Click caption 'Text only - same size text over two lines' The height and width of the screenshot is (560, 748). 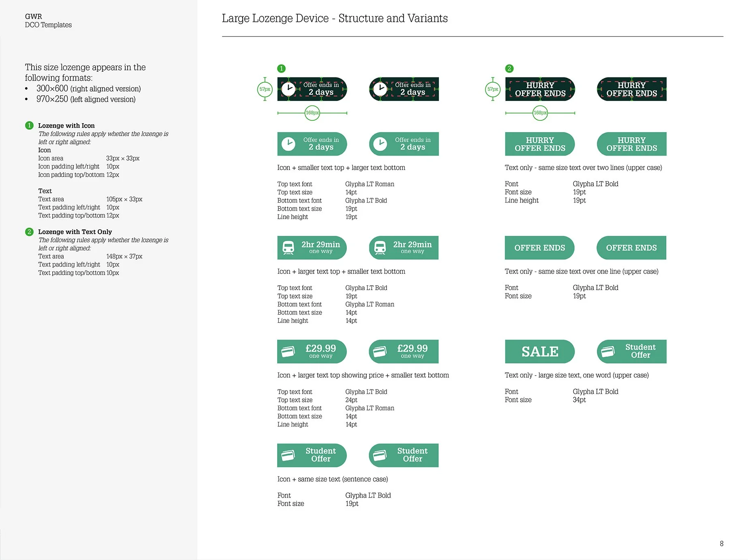pyautogui.click(x=583, y=168)
